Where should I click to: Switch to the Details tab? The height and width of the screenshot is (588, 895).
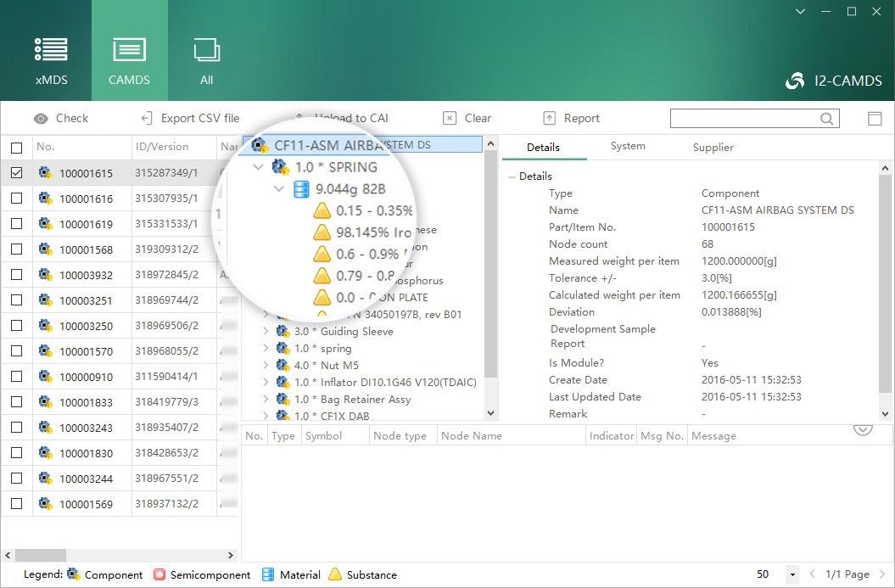tap(544, 148)
